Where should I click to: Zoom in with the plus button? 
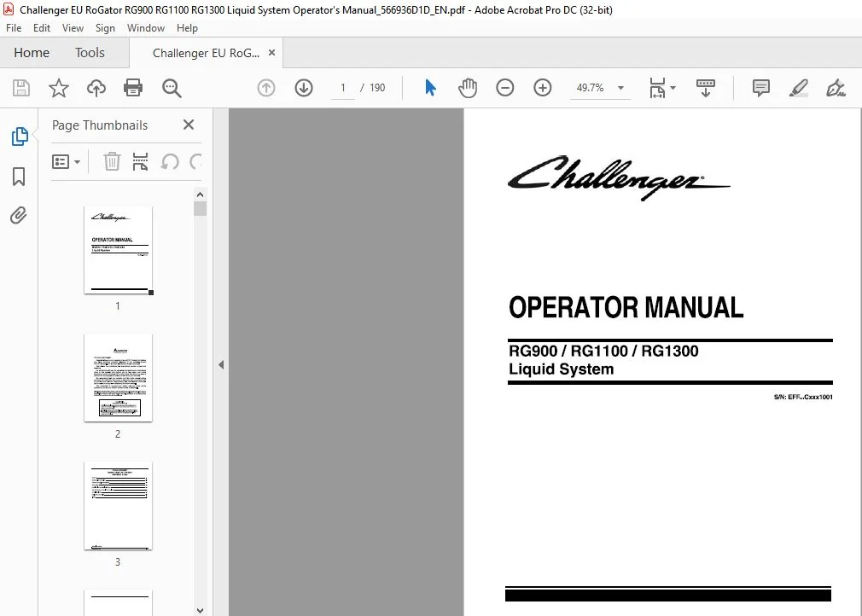coord(543,88)
